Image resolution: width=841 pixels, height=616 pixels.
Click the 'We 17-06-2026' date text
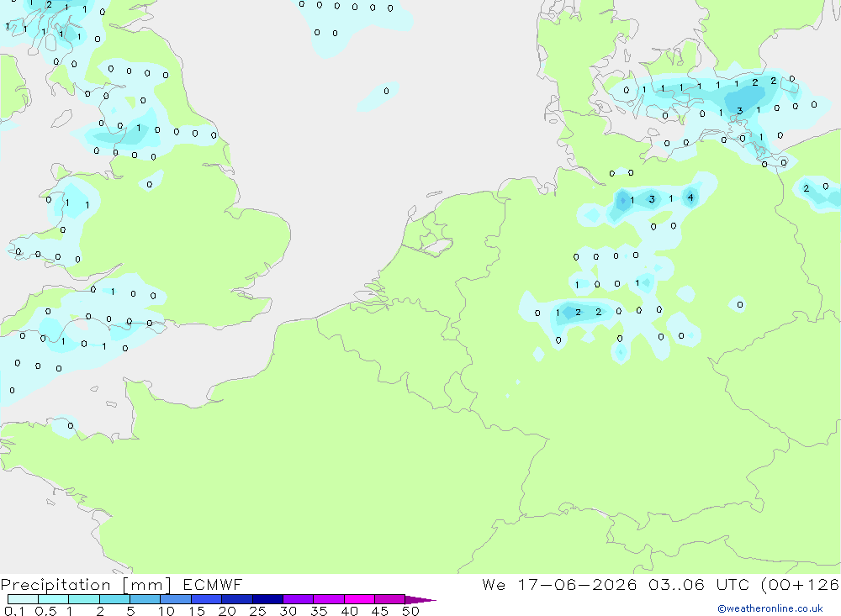pos(559,584)
